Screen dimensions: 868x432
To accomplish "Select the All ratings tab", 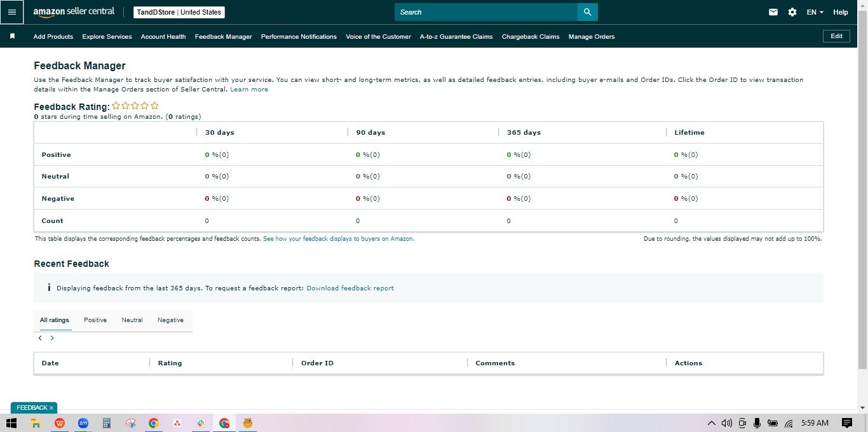I will [x=55, y=320].
